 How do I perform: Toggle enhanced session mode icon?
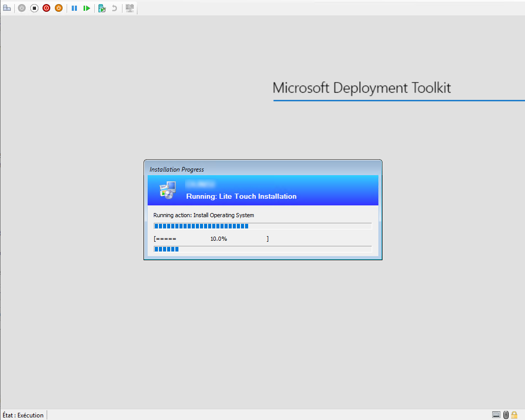[130, 8]
